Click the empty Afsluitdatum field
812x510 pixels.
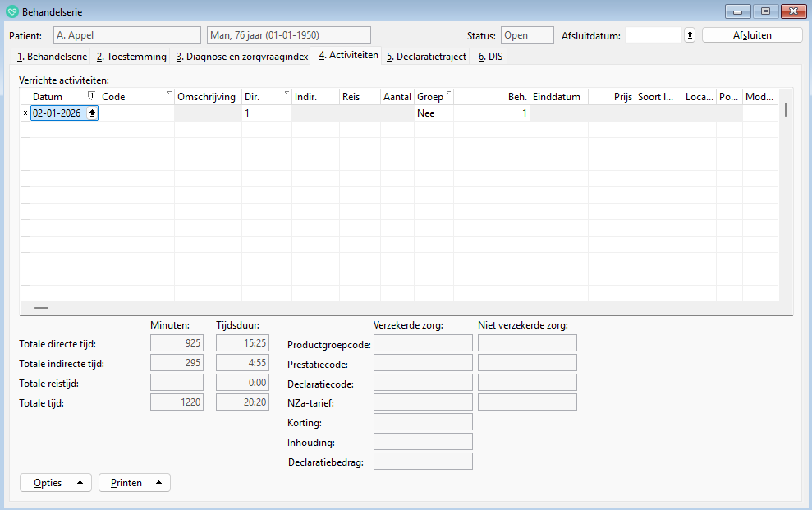click(x=653, y=35)
